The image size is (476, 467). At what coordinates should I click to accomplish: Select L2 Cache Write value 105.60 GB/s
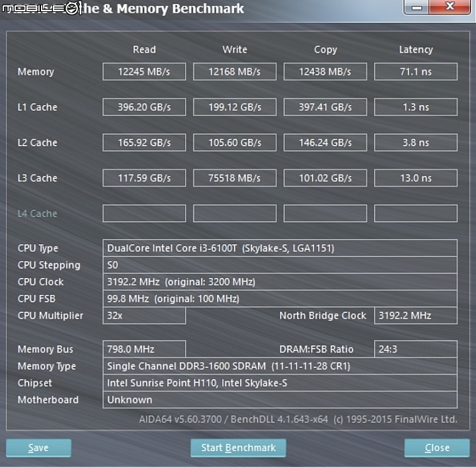click(235, 142)
